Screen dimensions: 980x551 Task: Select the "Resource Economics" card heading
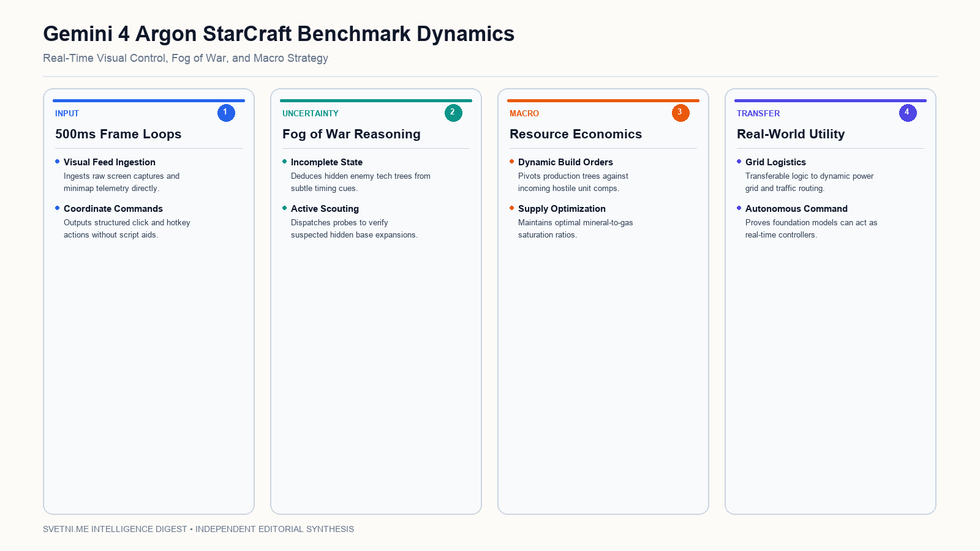(576, 134)
